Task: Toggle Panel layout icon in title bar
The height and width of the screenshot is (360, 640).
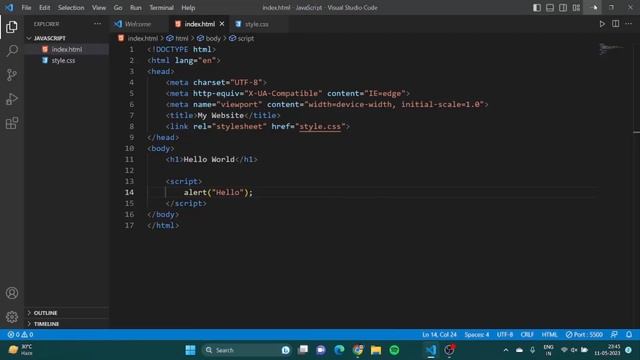Action: (550, 8)
